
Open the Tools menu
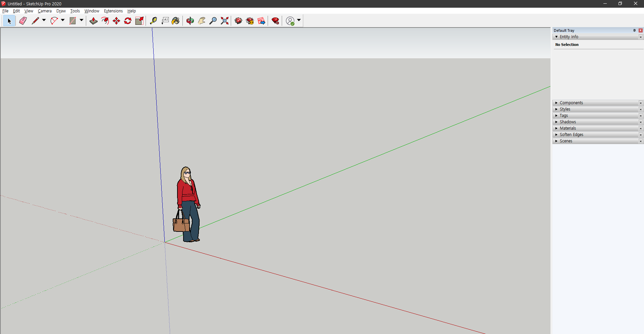(x=75, y=11)
